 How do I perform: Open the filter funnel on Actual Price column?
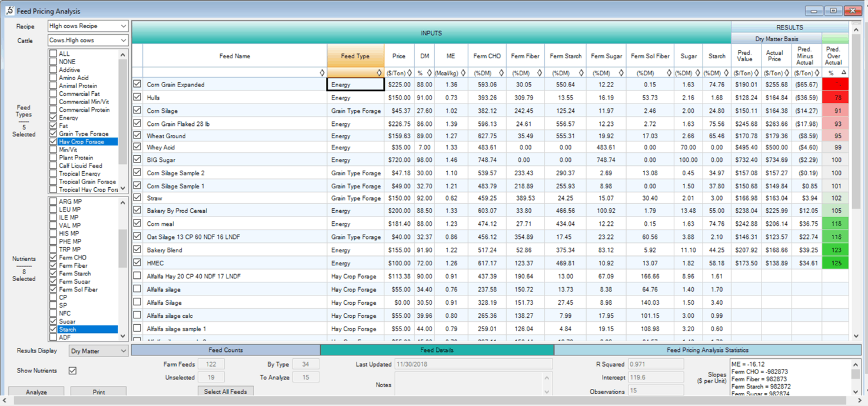tap(787, 72)
